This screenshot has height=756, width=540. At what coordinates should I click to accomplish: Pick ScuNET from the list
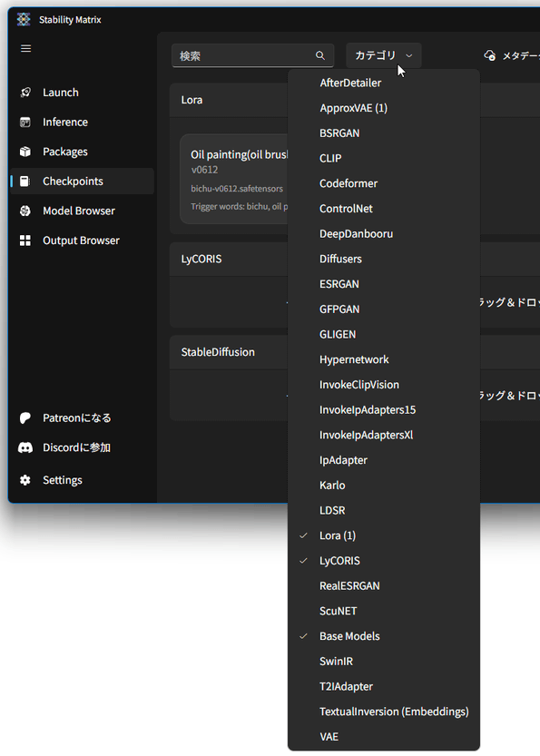[x=384, y=611]
